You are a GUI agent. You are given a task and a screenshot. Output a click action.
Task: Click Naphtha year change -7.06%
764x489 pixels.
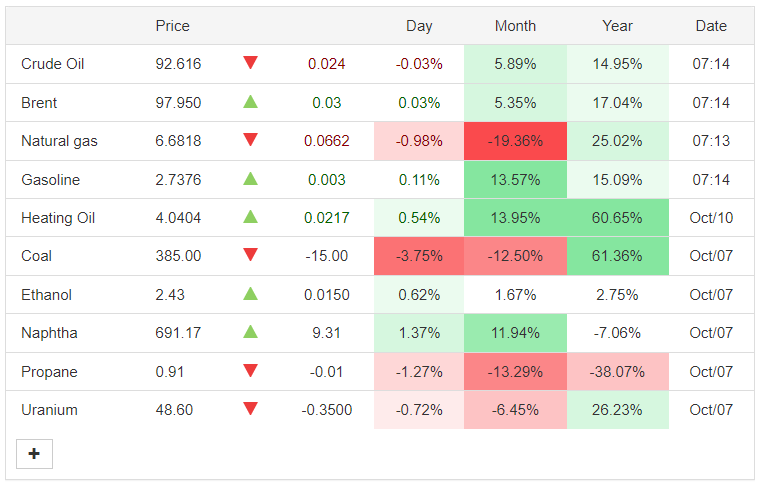pyautogui.click(x=617, y=333)
